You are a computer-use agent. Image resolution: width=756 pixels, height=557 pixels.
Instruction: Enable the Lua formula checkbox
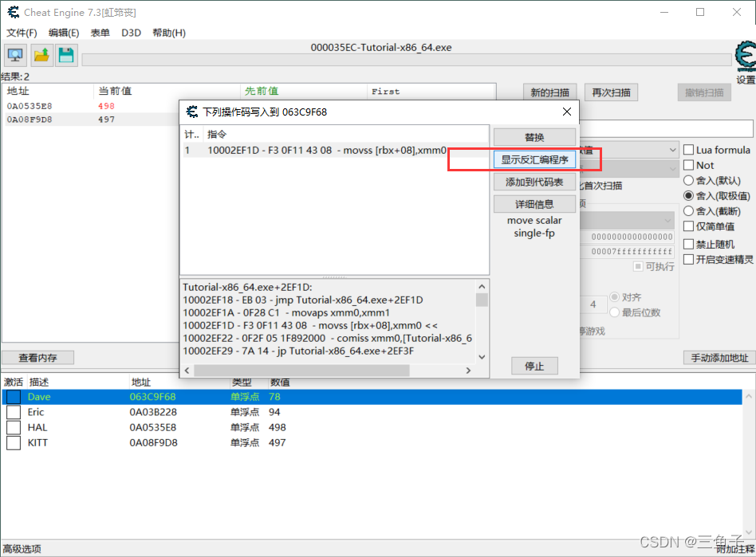point(688,150)
